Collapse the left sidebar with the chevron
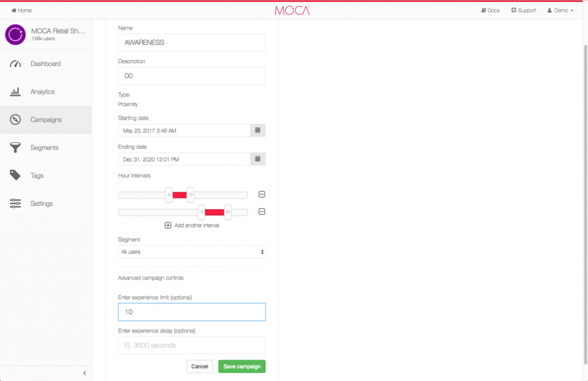 pos(85,373)
